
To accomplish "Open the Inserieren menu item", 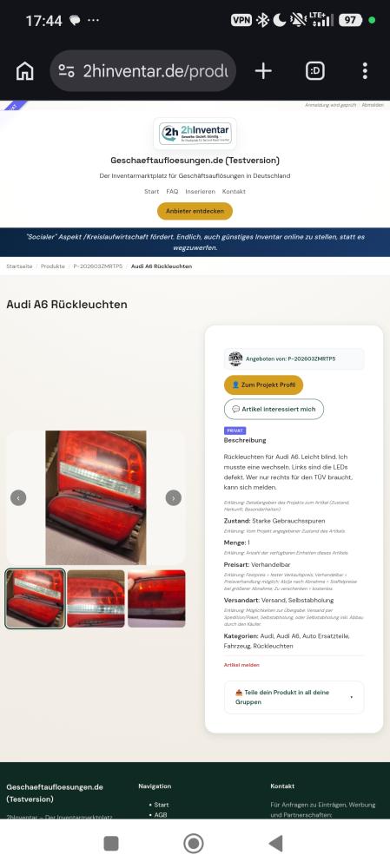I will (201, 192).
